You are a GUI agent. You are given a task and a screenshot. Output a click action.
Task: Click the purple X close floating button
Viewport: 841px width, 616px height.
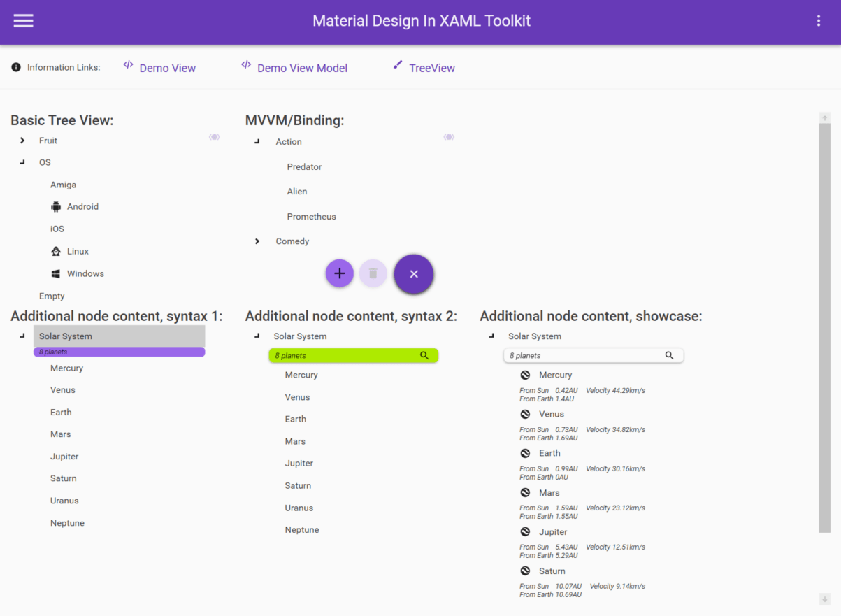(x=414, y=274)
